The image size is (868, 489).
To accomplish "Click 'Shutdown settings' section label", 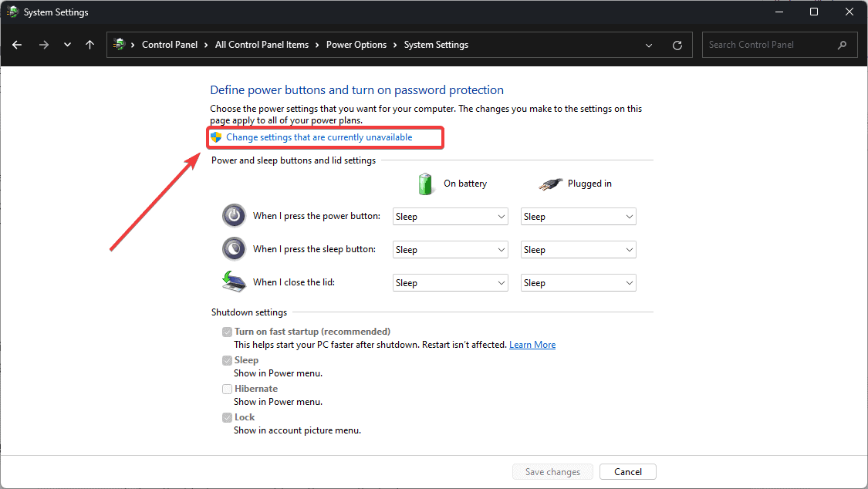I will (249, 312).
